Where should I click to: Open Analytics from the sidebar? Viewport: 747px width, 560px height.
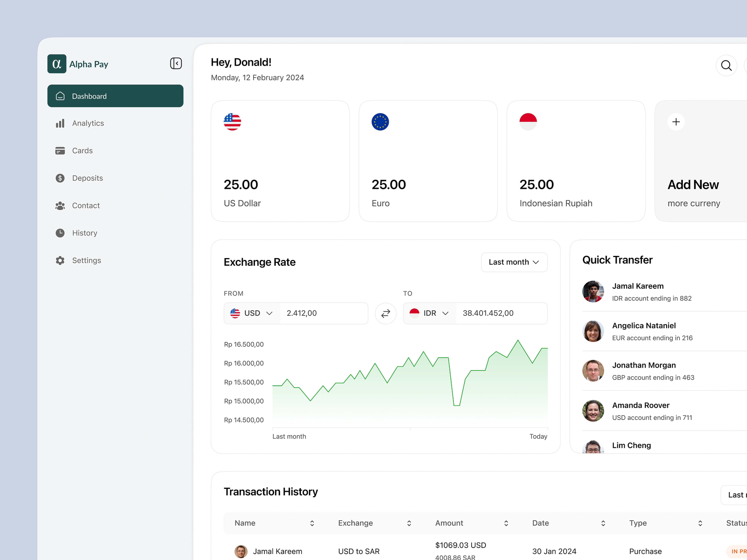click(88, 123)
